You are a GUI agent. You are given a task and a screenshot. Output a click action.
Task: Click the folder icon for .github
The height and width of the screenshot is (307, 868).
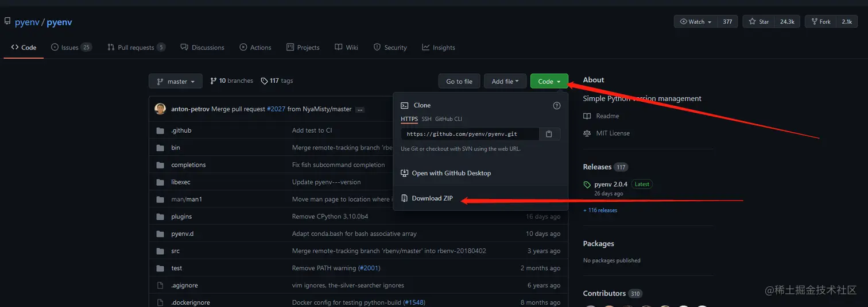point(160,131)
